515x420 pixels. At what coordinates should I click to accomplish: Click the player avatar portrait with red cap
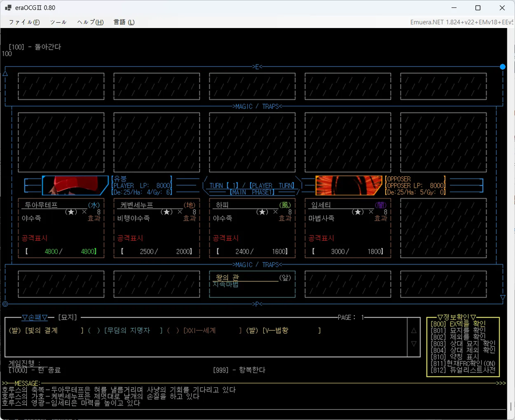click(x=75, y=185)
